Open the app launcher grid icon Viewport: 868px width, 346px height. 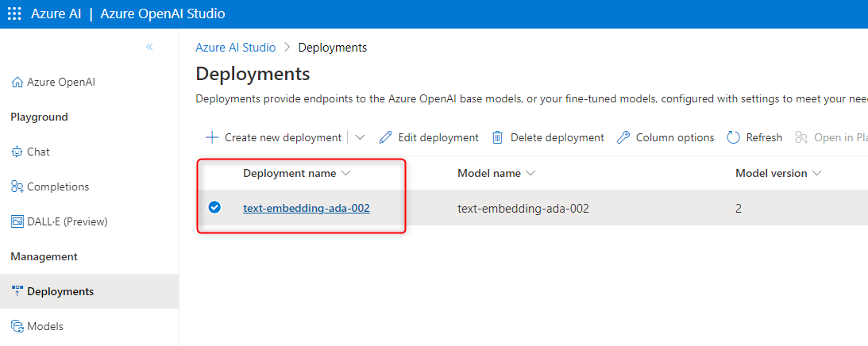coord(14,13)
